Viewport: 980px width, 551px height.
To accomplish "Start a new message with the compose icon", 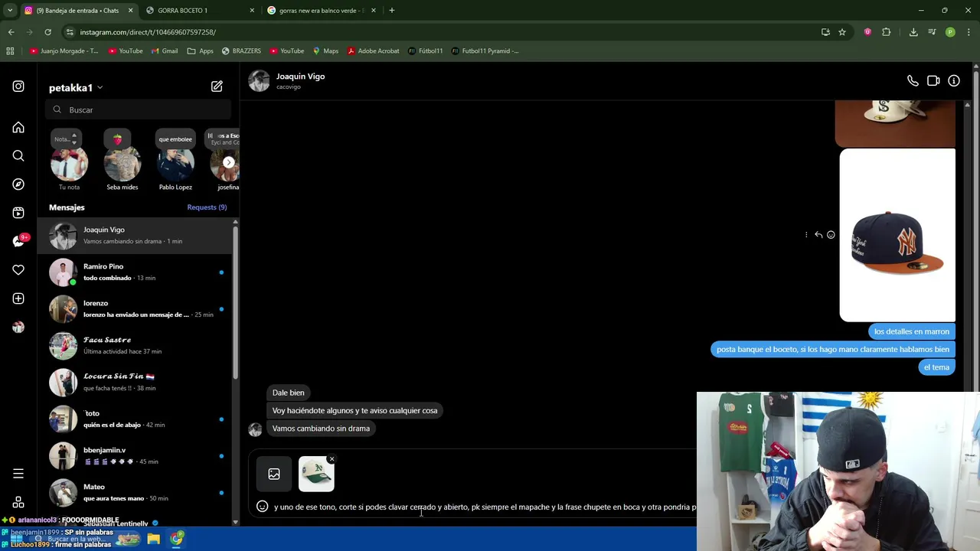I will coord(217,86).
